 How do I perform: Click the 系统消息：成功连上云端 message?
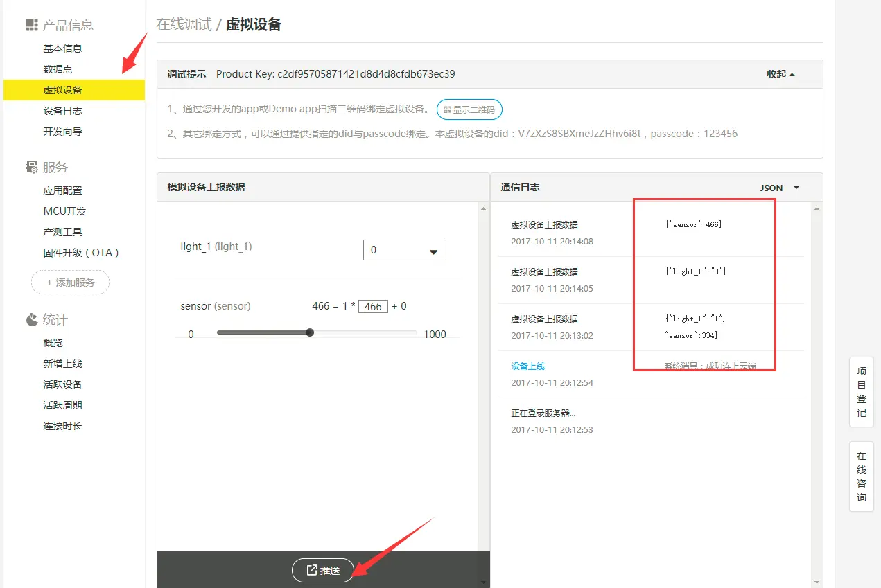pos(710,366)
